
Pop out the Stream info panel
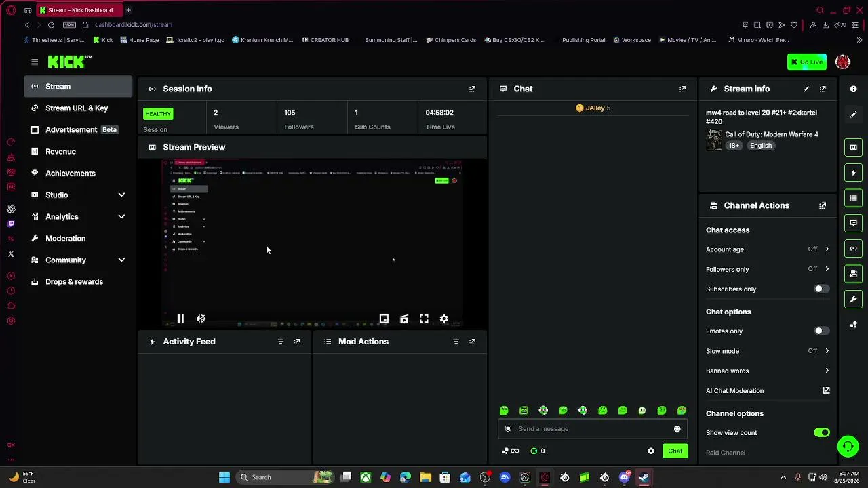[x=823, y=89]
